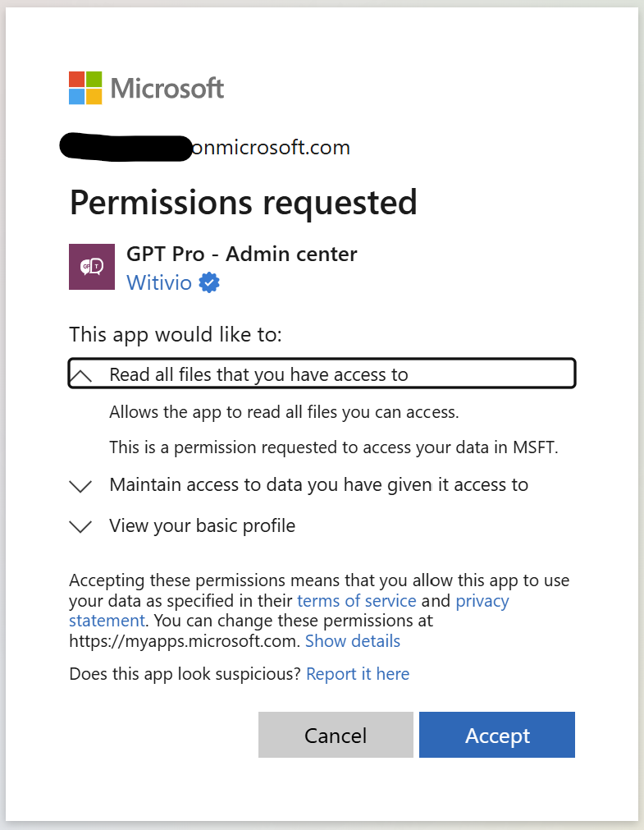This screenshot has height=830, width=644.
Task: Open the terms of service link
Action: point(356,600)
